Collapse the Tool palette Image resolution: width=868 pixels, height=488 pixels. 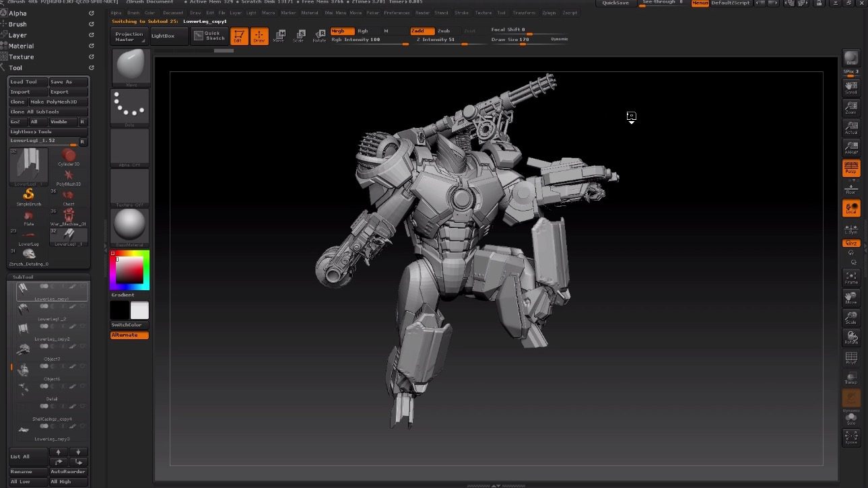coord(15,67)
